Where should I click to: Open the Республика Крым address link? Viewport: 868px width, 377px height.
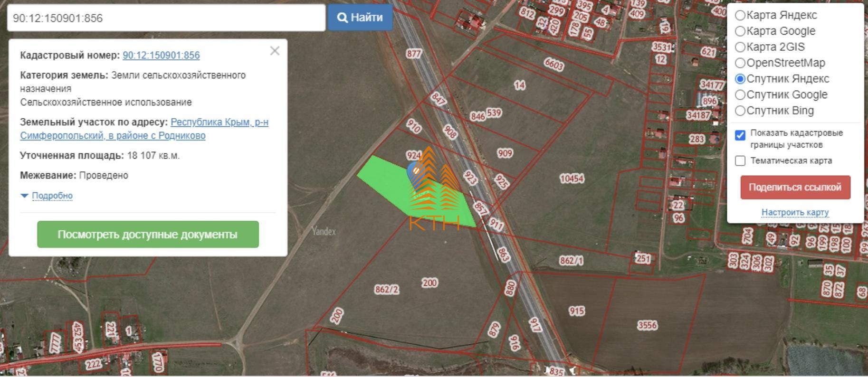click(219, 123)
